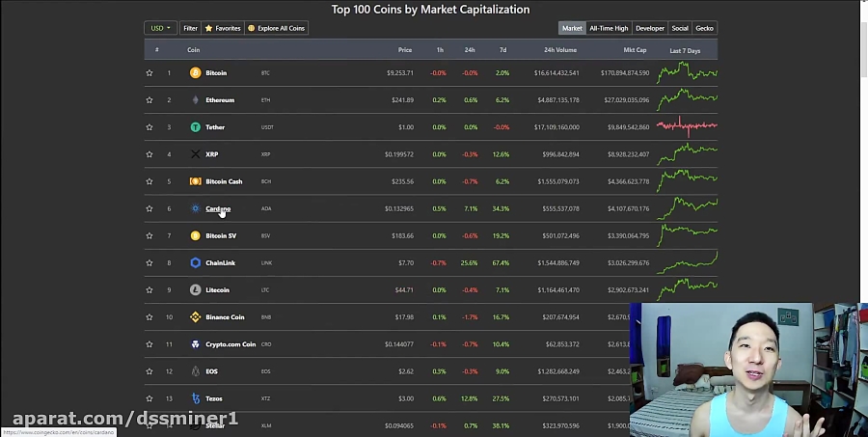This screenshot has height=437, width=868.
Task: Favorite Bitcoin with its star
Action: (149, 72)
